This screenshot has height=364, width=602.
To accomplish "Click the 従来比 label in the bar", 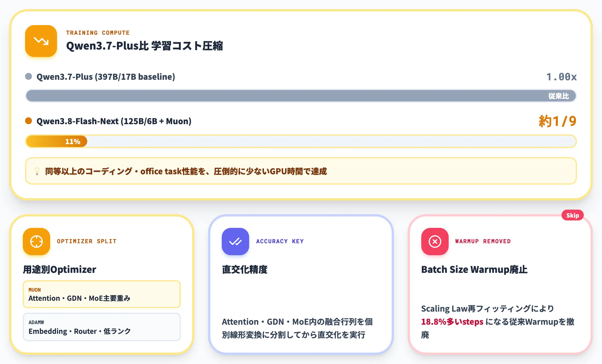I will (x=559, y=96).
